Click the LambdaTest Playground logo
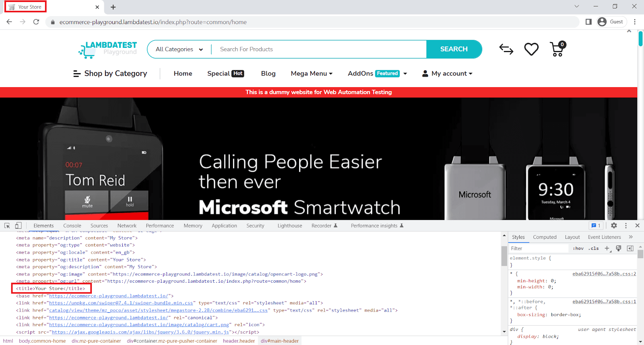644x345 pixels. [108, 49]
